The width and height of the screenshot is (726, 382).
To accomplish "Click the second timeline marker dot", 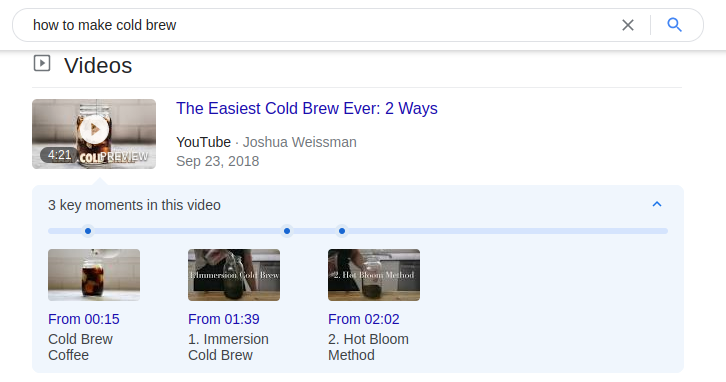I will click(x=287, y=231).
